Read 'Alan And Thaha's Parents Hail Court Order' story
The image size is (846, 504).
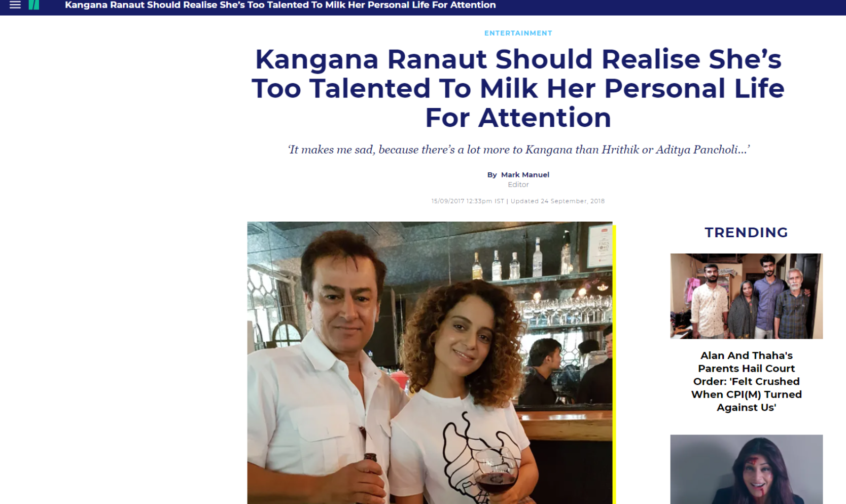(x=746, y=381)
